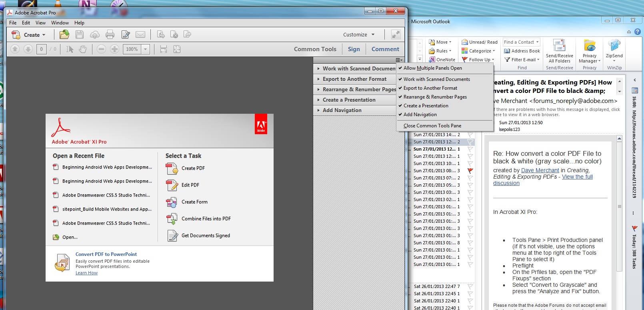Click the Create Form task icon
This screenshot has height=310, width=644.
[x=172, y=202]
